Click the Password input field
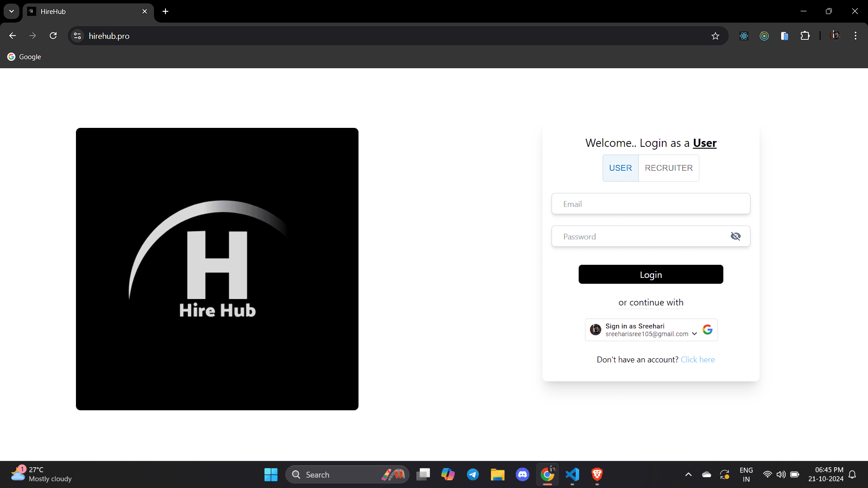 [651, 236]
